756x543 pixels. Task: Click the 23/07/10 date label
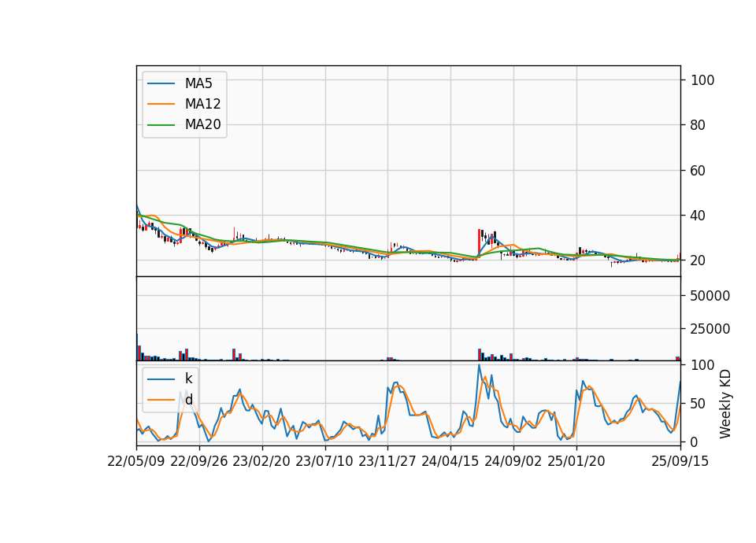click(x=324, y=461)
